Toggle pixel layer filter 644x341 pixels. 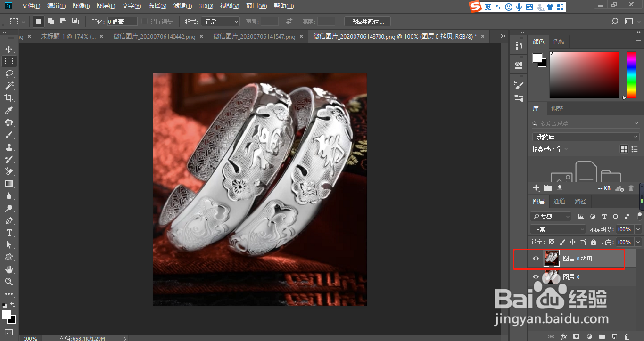coord(581,217)
